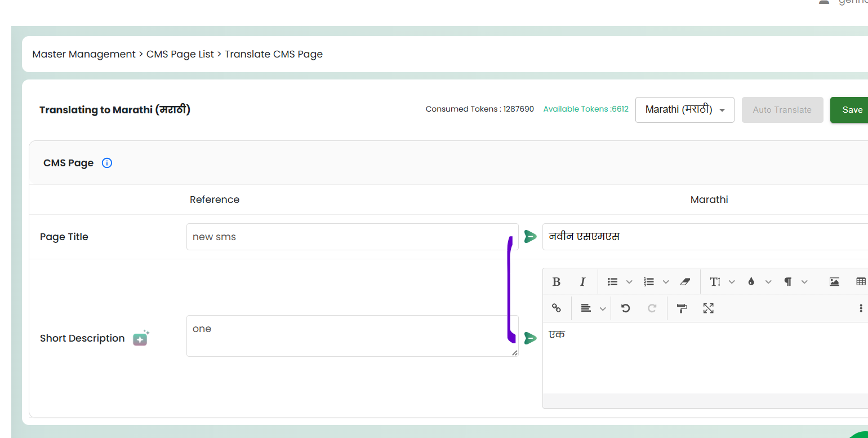Click the 'Short Description' row label
868x438 pixels.
coord(82,338)
